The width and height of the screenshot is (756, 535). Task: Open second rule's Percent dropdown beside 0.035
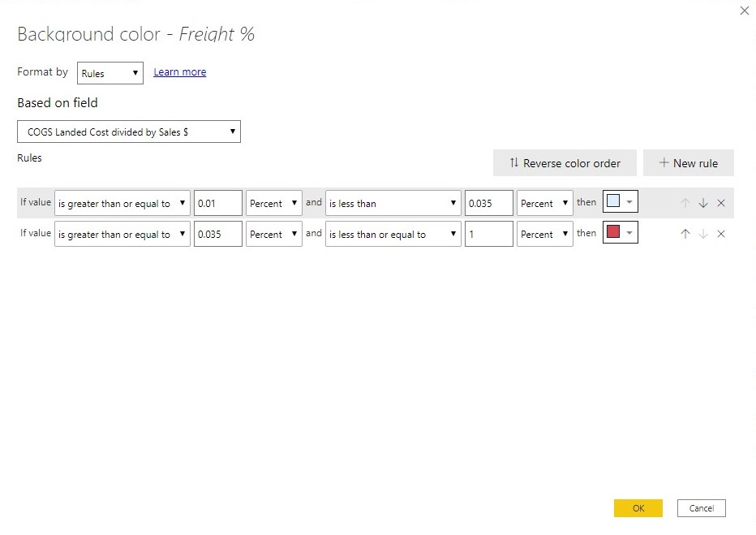(274, 234)
